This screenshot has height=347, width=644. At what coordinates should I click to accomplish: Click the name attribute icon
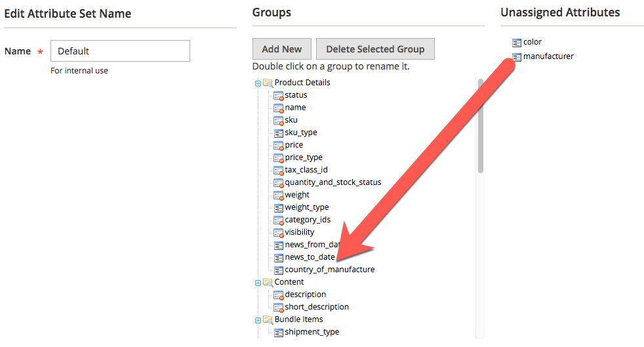tap(279, 108)
